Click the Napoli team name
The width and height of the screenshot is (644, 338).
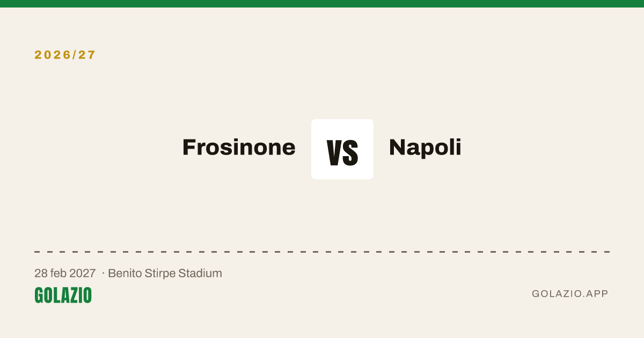pyautogui.click(x=425, y=147)
